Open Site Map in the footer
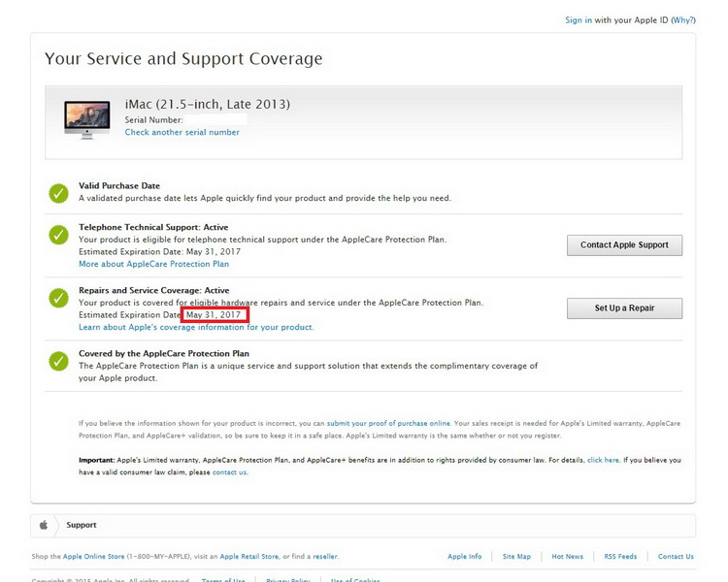This screenshot has width=728, height=582. pos(516,557)
